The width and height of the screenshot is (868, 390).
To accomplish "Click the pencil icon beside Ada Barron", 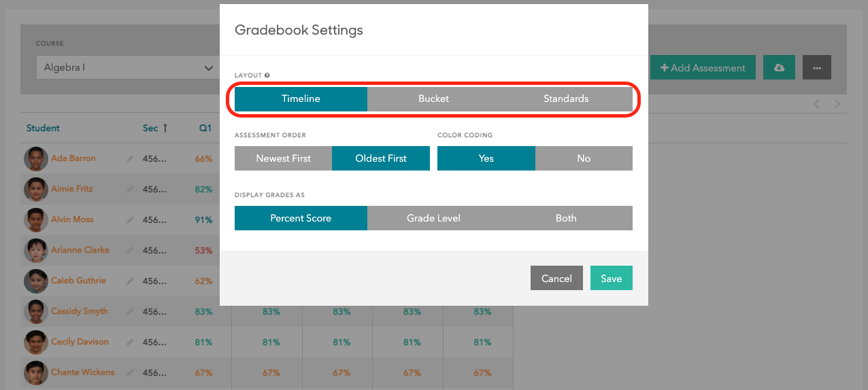I will tap(130, 159).
